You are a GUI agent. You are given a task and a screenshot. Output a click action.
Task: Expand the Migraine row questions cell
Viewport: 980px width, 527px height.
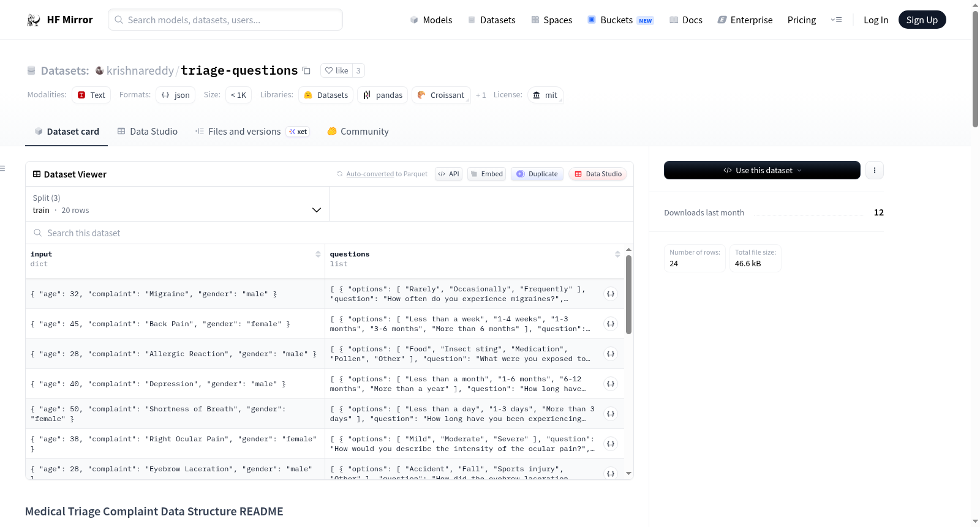pos(611,294)
